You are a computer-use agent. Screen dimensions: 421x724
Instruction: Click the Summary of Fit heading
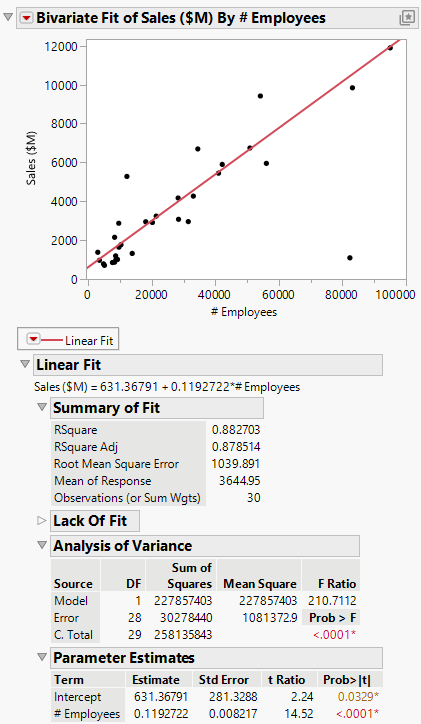tap(157, 408)
